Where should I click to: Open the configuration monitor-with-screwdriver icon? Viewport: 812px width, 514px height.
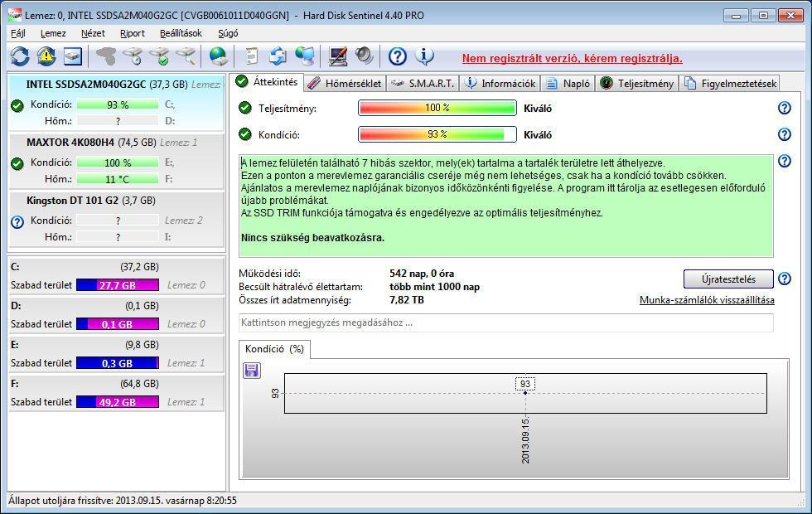(x=338, y=56)
